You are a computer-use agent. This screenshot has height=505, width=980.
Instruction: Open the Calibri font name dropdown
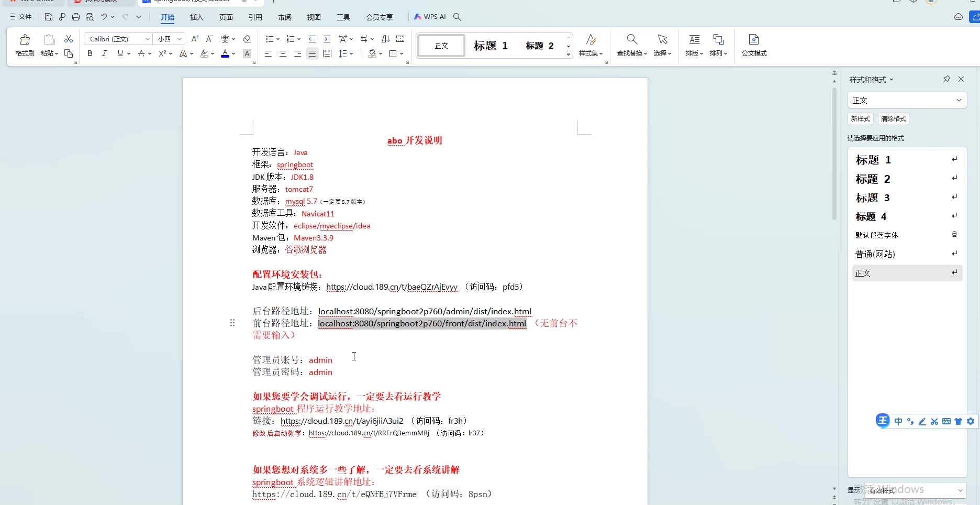point(147,39)
